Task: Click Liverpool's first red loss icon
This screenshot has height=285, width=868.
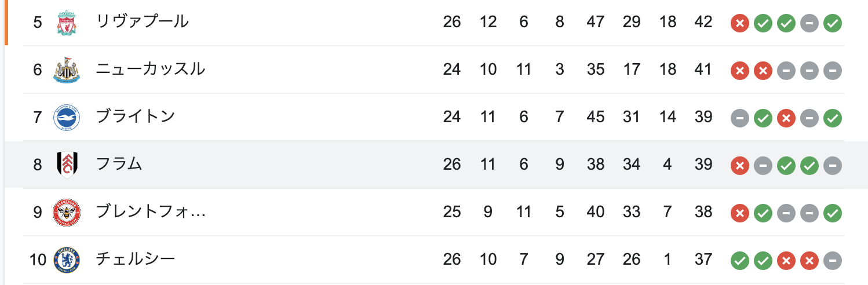Action: point(740,24)
